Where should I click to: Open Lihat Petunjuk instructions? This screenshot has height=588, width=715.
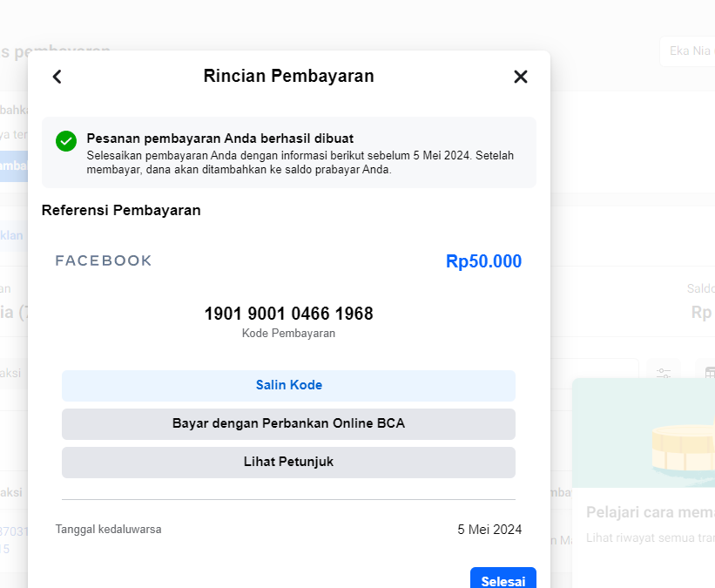[288, 463]
